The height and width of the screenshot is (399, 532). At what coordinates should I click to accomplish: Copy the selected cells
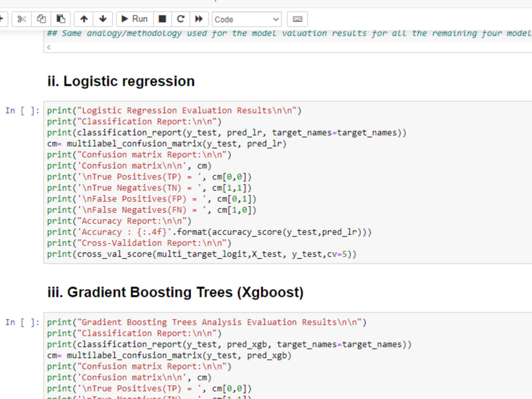point(41,19)
